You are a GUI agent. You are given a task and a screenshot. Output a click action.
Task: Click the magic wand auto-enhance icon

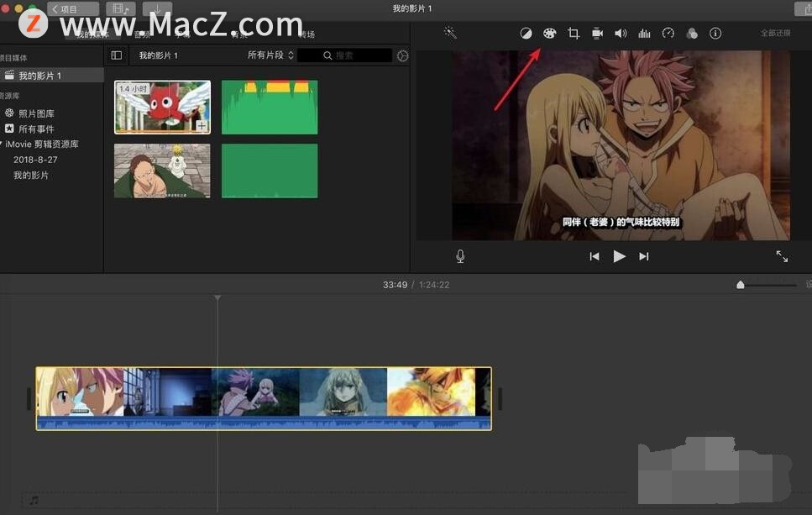pyautogui.click(x=450, y=33)
